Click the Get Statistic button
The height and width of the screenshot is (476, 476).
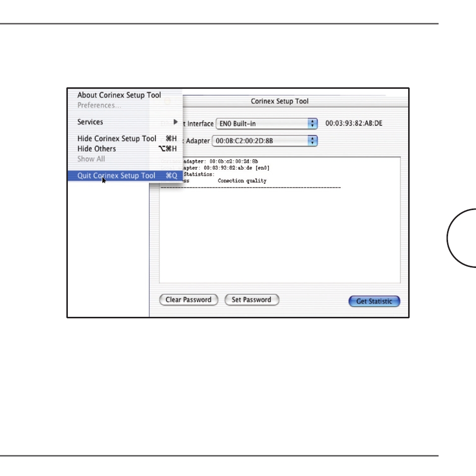pyautogui.click(x=374, y=301)
